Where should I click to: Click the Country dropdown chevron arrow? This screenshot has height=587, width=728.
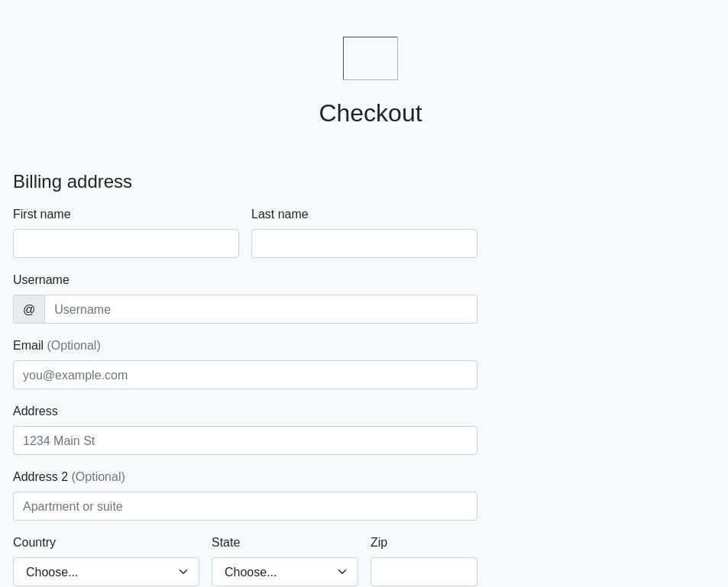point(183,572)
